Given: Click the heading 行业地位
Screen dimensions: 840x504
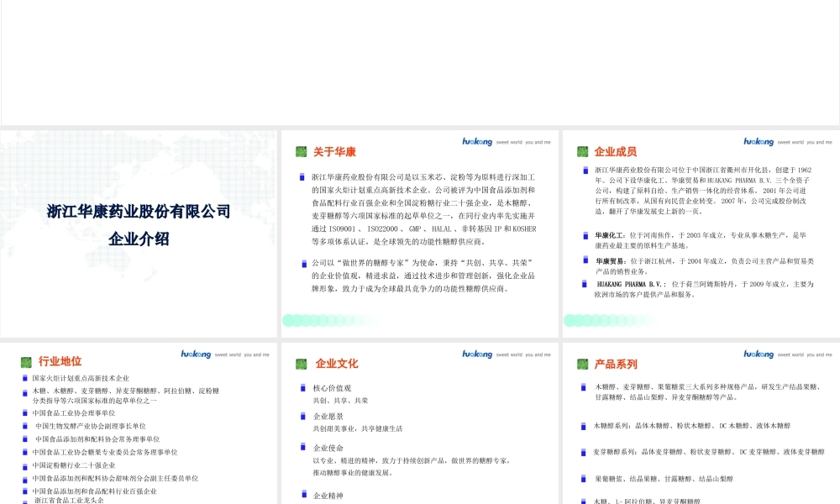Looking at the screenshot, I should point(60,363).
